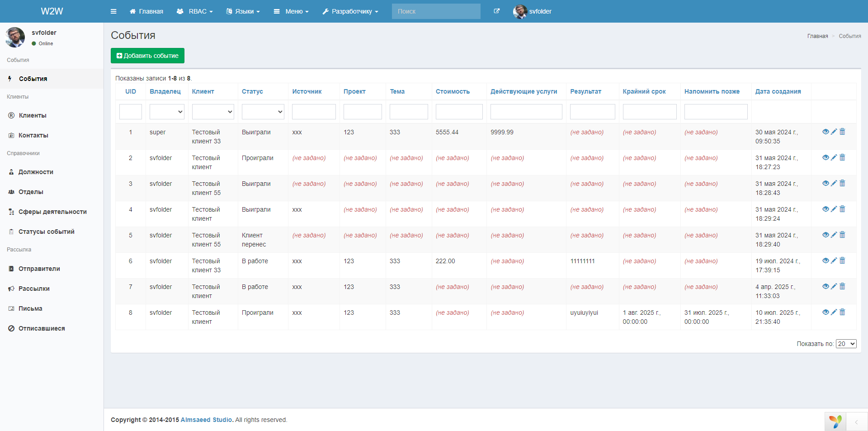Delete event 7 with trash icon
868x431 pixels.
(x=842, y=286)
